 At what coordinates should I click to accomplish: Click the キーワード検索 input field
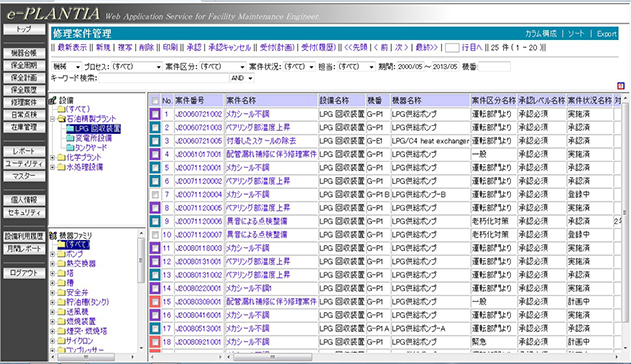coord(164,78)
